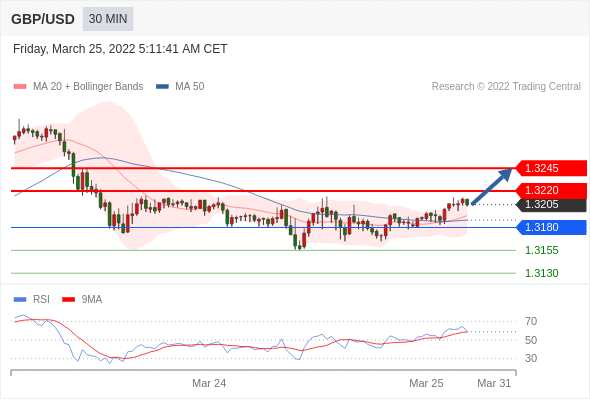Click the 1.3155 support level label
The image size is (590, 400).
coord(542,250)
